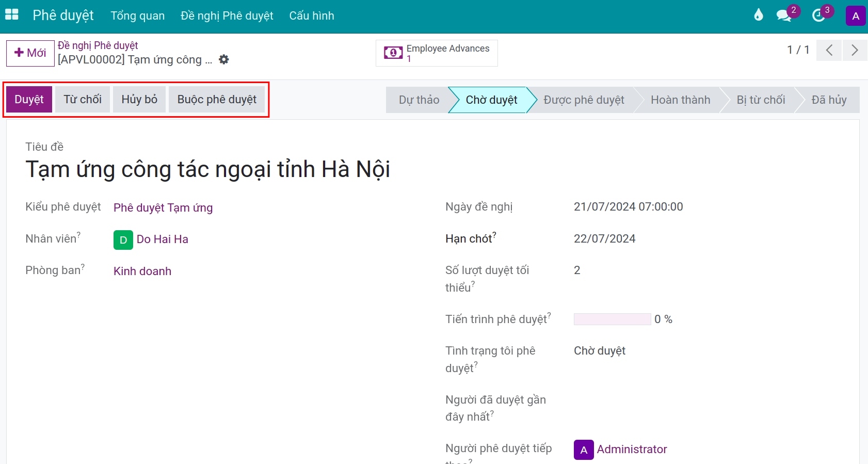Screen dimensions: 868x464
Task: Select the Chờ duyệt status stage
Action: pos(491,100)
